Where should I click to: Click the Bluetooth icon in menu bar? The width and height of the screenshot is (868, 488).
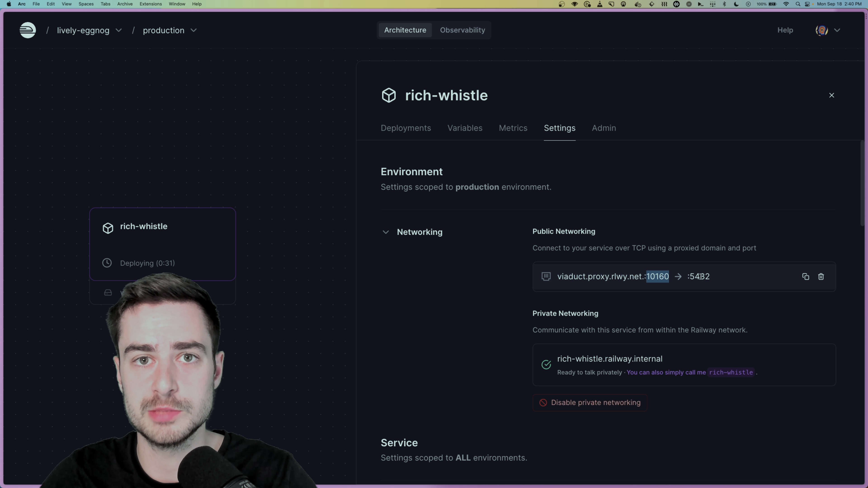tap(724, 4)
